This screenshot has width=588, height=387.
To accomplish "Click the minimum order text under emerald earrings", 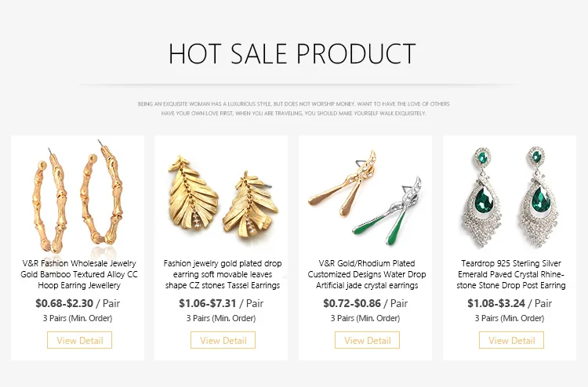I will coord(510,318).
